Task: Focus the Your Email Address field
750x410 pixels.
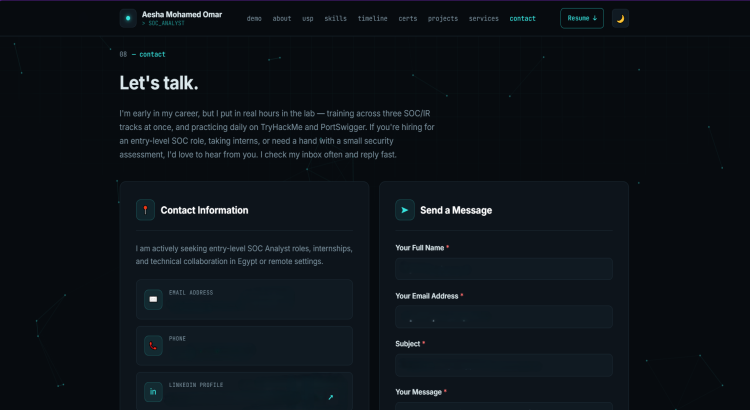Action: point(504,317)
